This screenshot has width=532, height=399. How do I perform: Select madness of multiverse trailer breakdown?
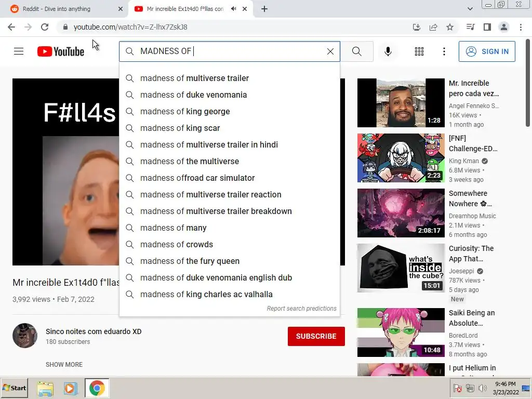[x=229, y=211]
